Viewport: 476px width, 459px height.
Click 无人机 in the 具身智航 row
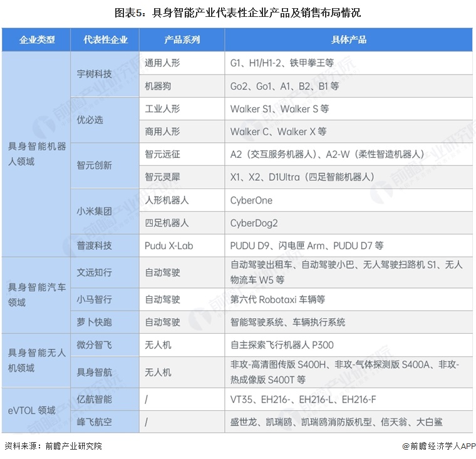pos(182,372)
